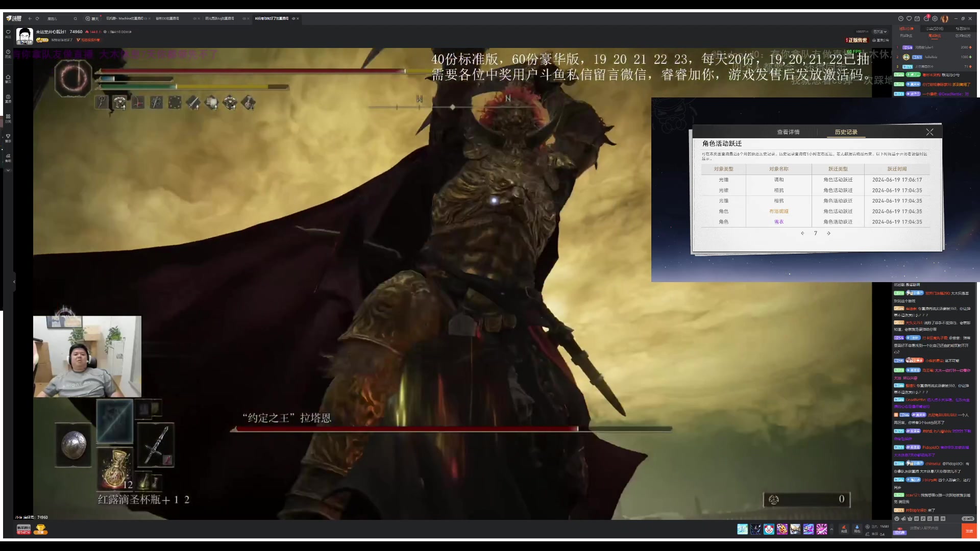Click the 鱼丸 balance icon
The height and width of the screenshot is (551, 980).
(867, 527)
